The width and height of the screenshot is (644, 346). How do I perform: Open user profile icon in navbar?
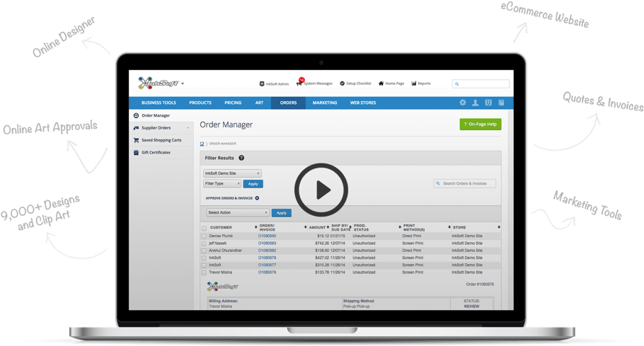coord(476,103)
